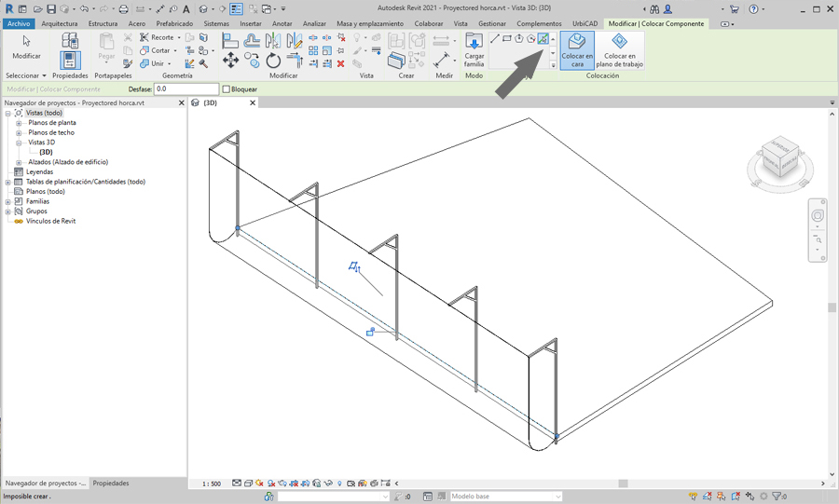Click Cargar familia icon
This screenshot has width=839, height=504.
474,50
